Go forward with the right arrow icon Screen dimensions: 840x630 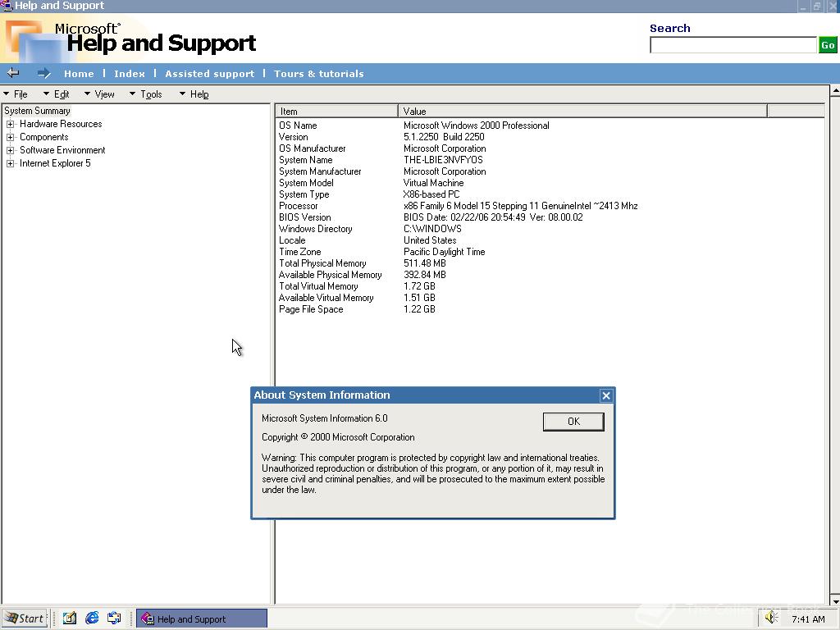(x=44, y=73)
